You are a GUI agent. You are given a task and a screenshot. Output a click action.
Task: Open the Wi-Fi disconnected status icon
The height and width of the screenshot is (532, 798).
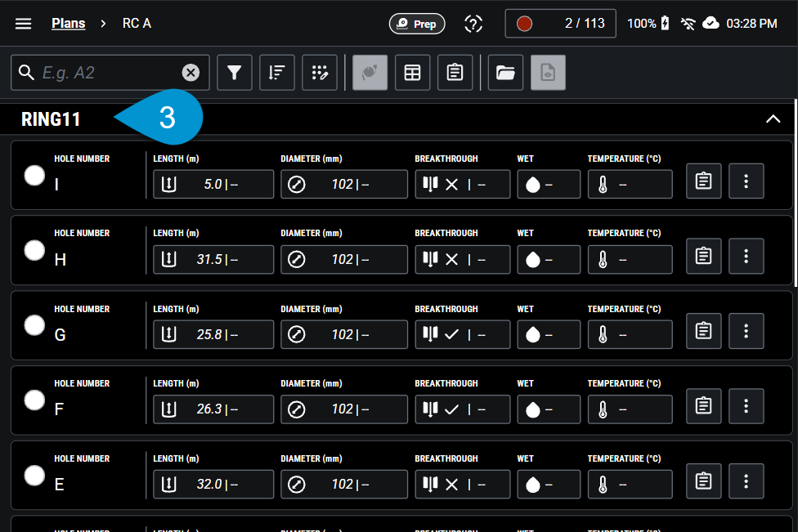click(688, 24)
